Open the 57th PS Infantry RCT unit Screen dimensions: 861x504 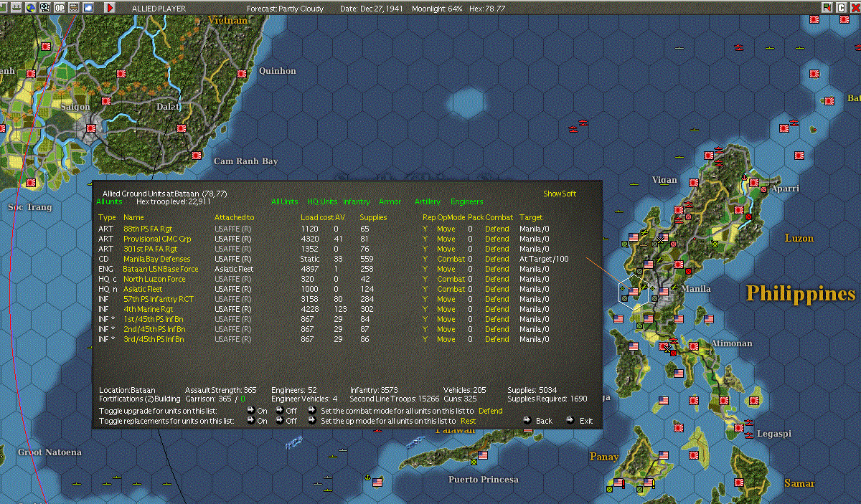158,299
